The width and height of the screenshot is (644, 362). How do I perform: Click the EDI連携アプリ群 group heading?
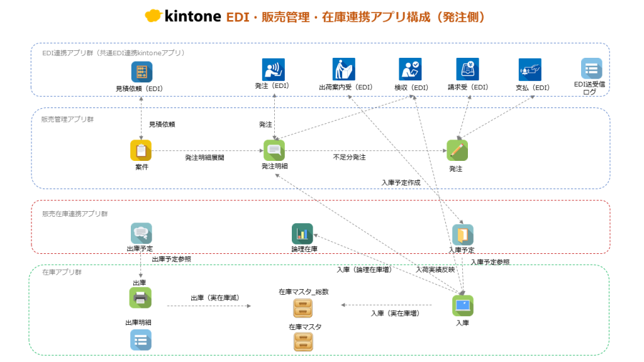tap(113, 53)
